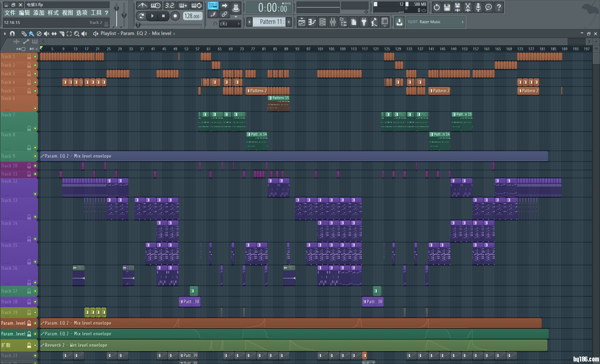Open the playlist window button
Viewport: 600px width, 364px height.
point(301,22)
